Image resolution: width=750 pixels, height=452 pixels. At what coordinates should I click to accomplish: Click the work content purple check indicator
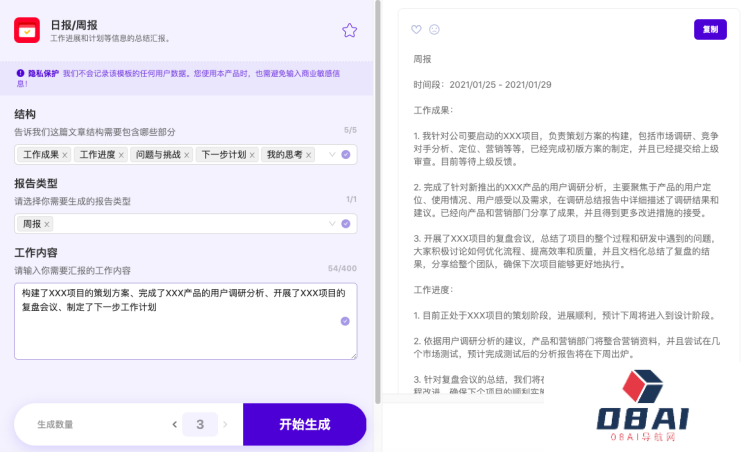pyautogui.click(x=345, y=321)
